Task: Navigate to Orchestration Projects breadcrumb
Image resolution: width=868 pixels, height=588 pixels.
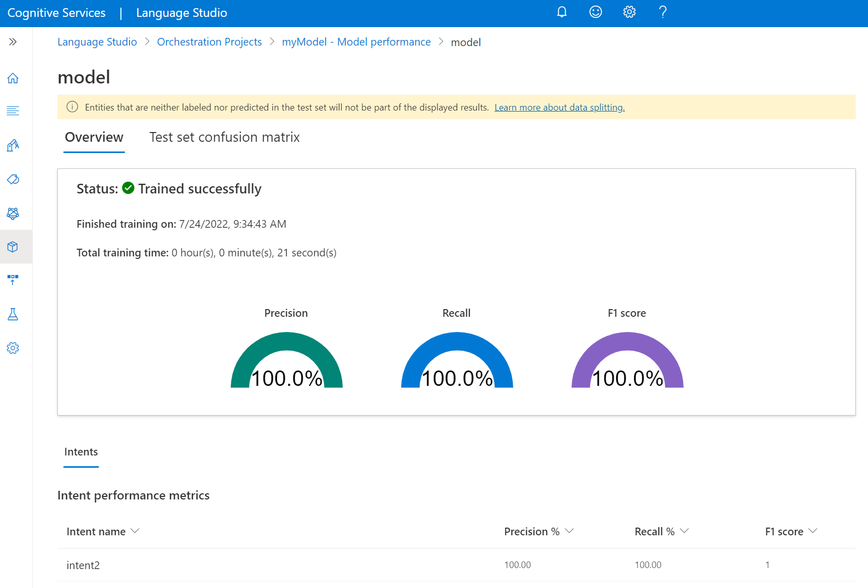Action: click(209, 42)
